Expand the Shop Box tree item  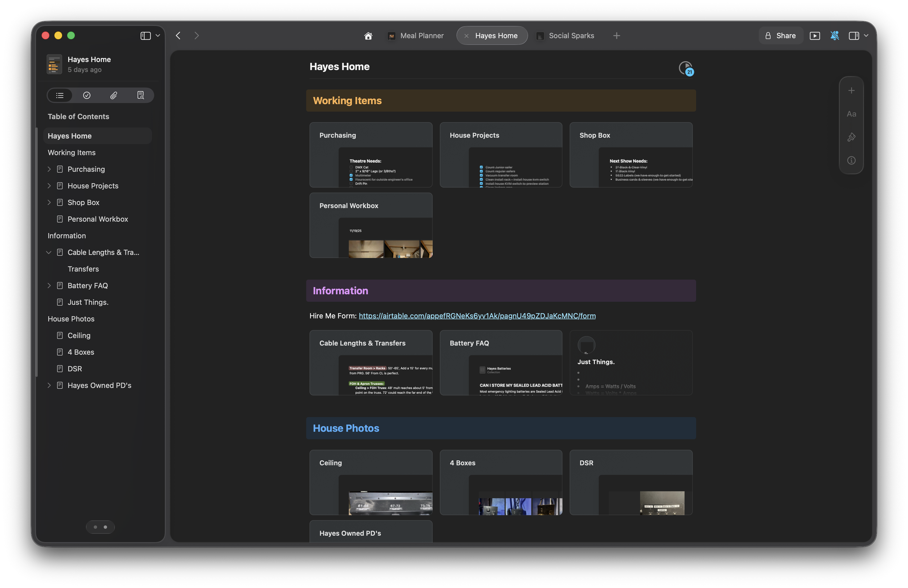click(x=49, y=203)
